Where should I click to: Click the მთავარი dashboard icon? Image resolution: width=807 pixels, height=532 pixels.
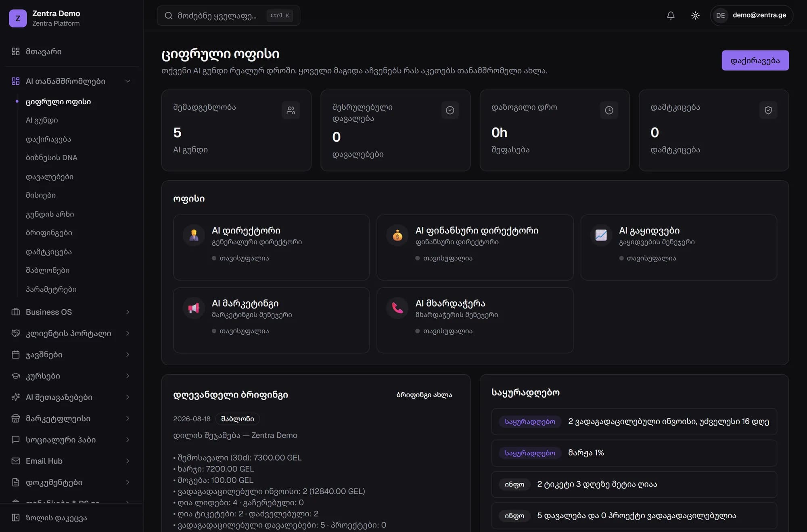pyautogui.click(x=16, y=52)
